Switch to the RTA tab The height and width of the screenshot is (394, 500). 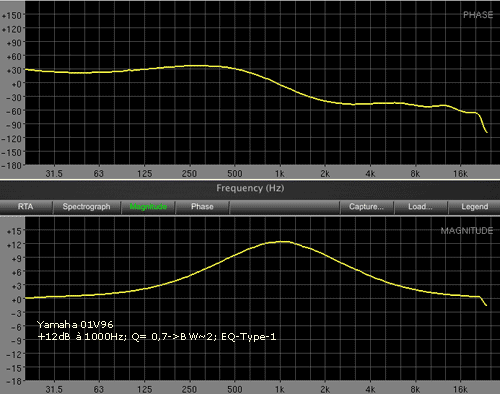pos(26,207)
